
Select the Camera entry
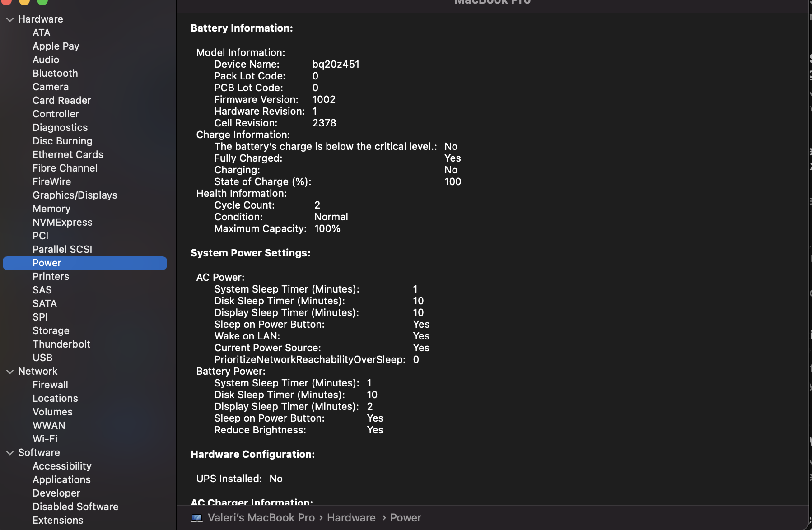click(51, 87)
